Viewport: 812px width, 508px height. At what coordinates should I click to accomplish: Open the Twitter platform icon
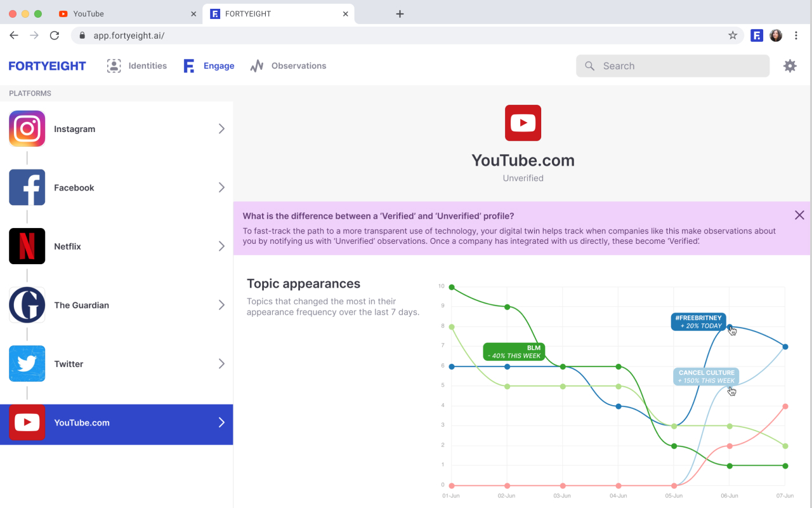pyautogui.click(x=27, y=364)
